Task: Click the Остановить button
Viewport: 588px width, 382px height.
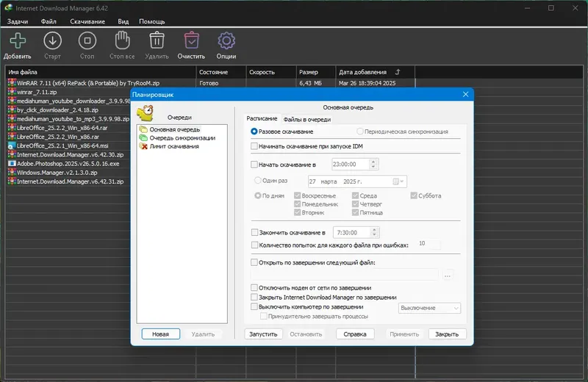Action: pos(306,334)
